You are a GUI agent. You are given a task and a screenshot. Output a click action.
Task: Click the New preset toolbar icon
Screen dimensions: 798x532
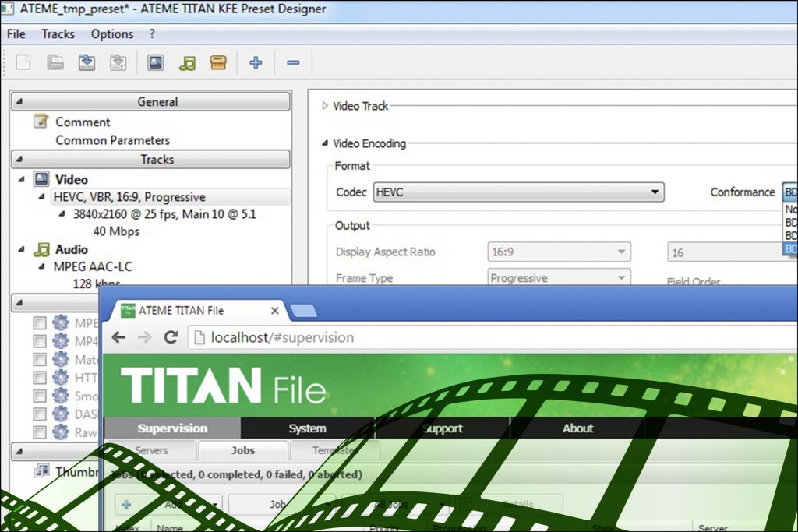click(23, 62)
